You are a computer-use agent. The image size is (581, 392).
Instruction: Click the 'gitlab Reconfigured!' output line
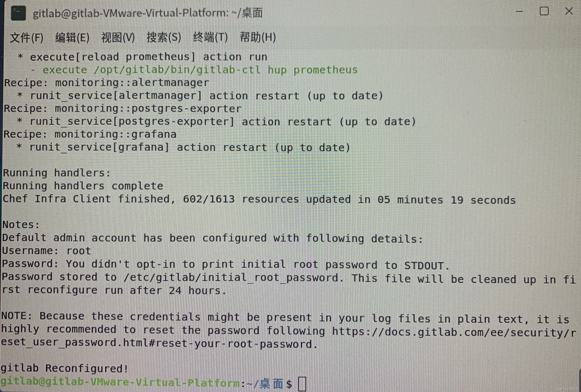(x=65, y=368)
